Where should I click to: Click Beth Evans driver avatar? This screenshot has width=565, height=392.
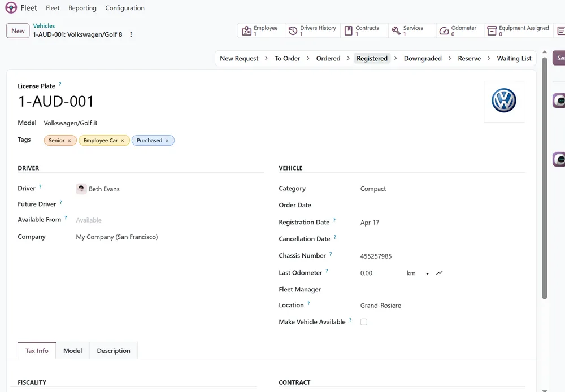pyautogui.click(x=81, y=189)
